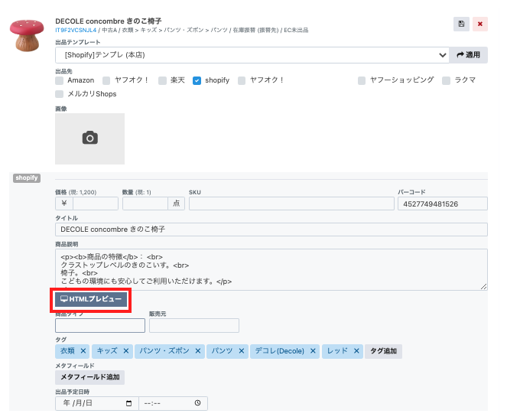Toggle the ヤフオク！ checkbox next to shopify
This screenshot has height=420, width=507.
[242, 80]
